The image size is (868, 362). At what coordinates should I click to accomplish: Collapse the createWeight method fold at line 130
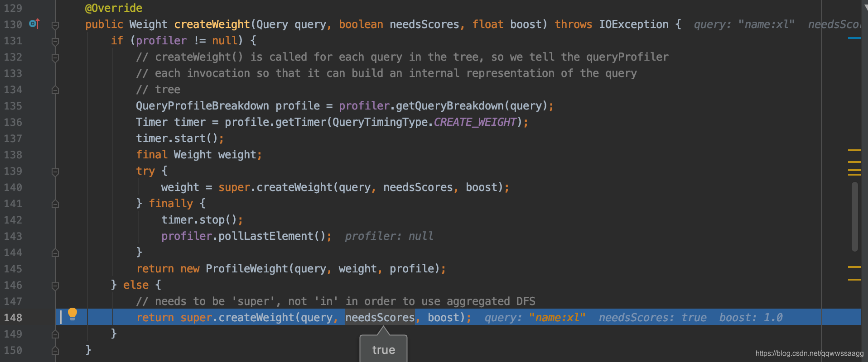click(55, 25)
